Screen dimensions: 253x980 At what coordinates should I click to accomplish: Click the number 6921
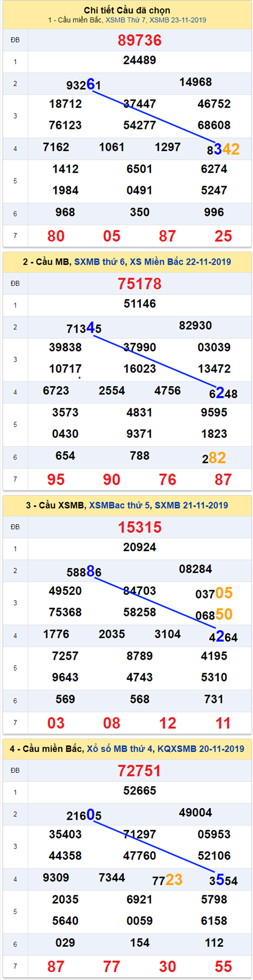coord(140,899)
